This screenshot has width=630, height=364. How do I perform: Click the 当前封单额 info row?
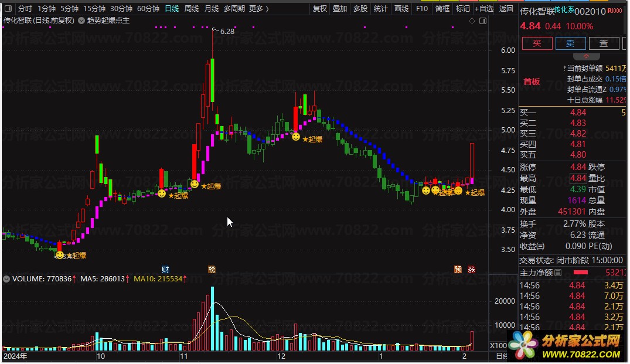pos(596,69)
